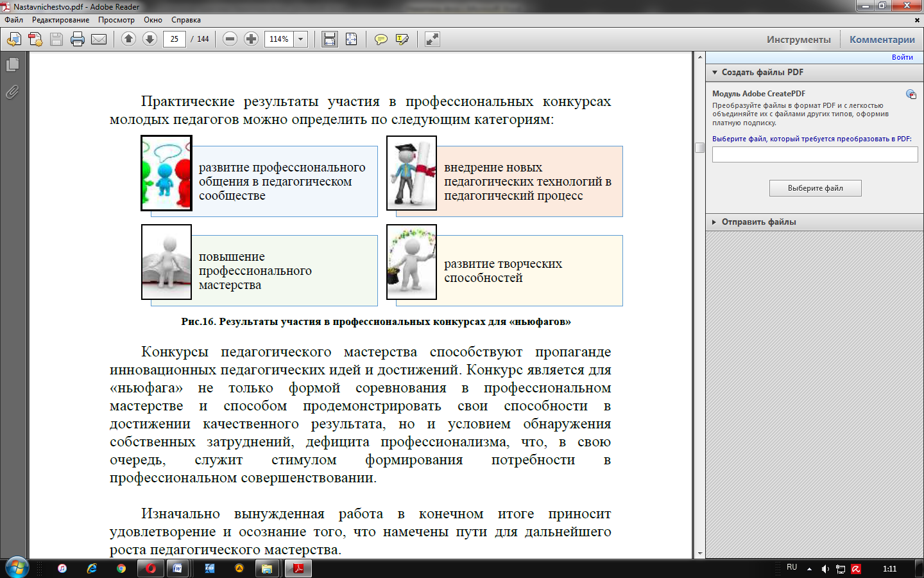Image resolution: width=924 pixels, height=578 pixels.
Task: Zoom out with the minus button
Action: click(230, 39)
